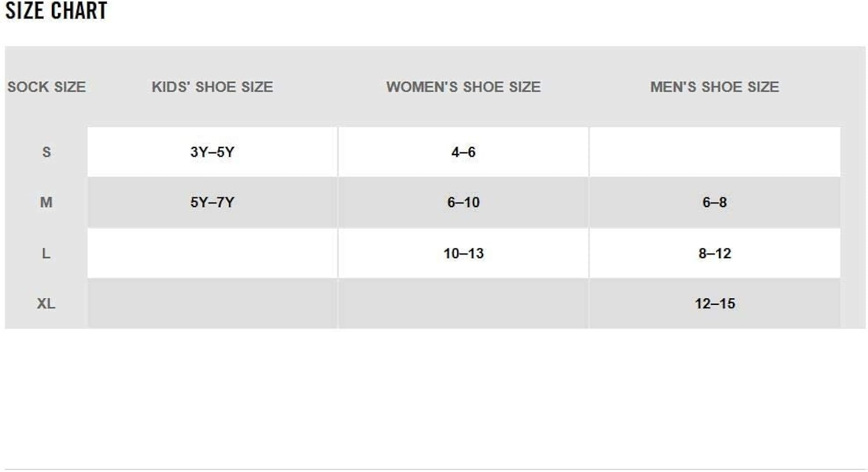Viewport: 868px width, 472px height.
Task: Select the SOCK SIZE column header
Action: 46,87
